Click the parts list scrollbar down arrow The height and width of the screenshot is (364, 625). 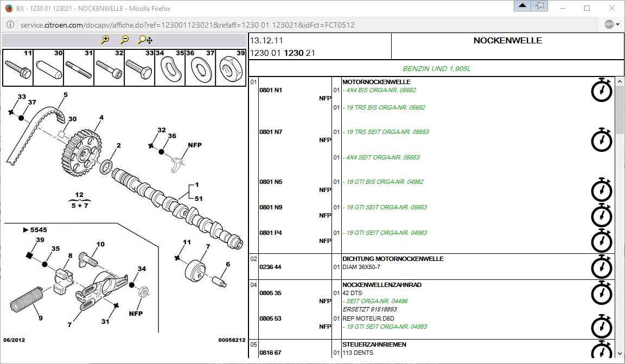pyautogui.click(x=620, y=354)
